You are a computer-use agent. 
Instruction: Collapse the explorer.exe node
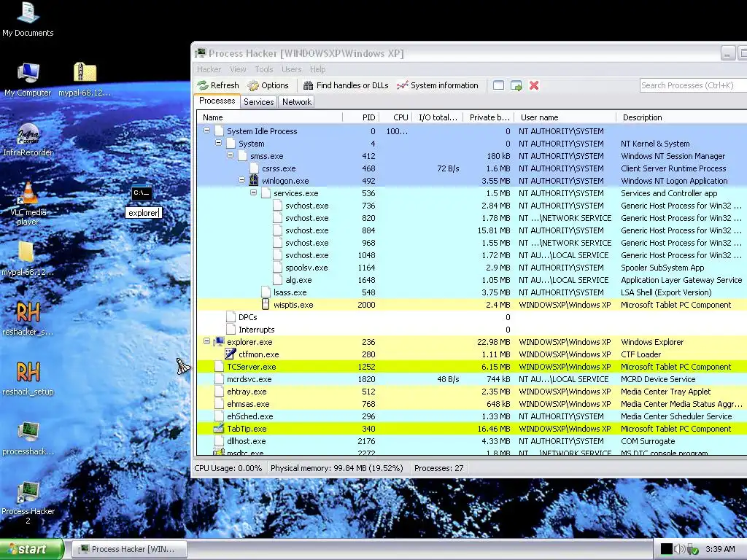click(206, 341)
